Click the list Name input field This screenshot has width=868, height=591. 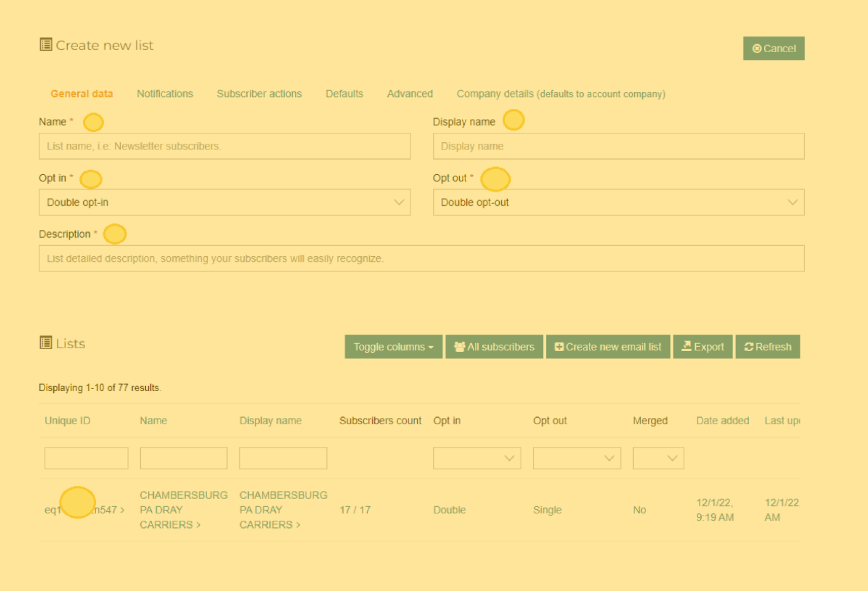(224, 146)
